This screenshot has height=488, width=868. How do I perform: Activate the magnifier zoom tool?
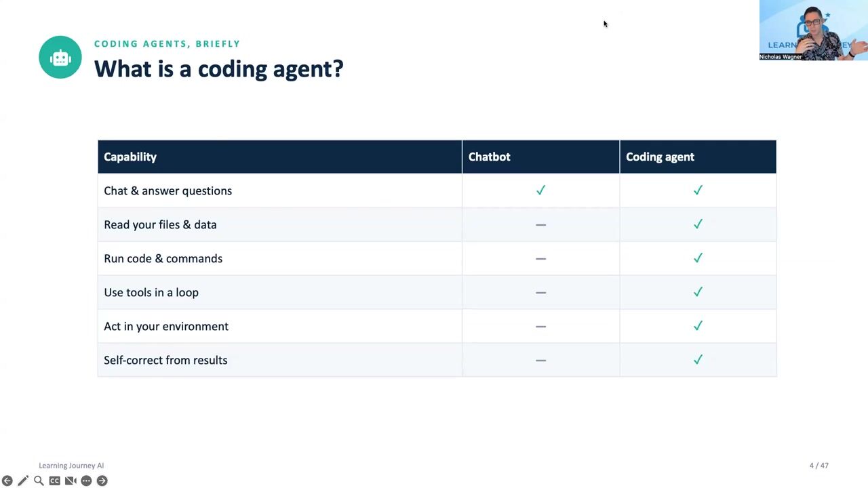tap(39, 481)
